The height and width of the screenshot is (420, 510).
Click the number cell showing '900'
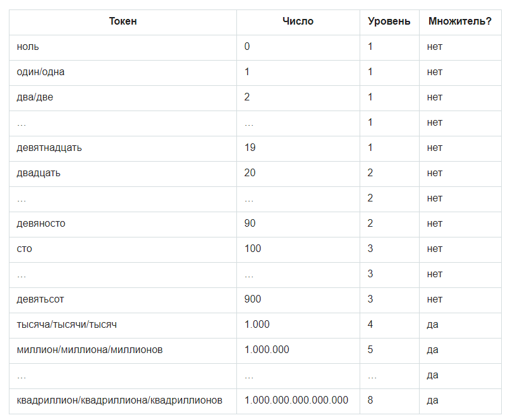coord(253,299)
